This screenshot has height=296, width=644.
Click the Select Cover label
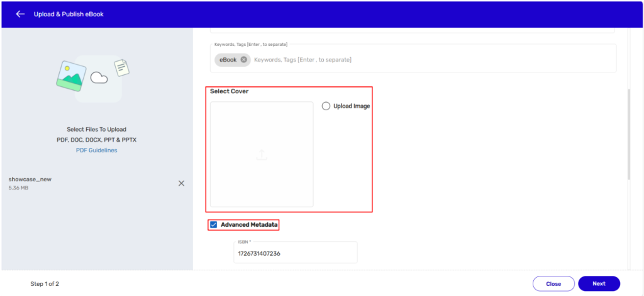pyautogui.click(x=229, y=91)
